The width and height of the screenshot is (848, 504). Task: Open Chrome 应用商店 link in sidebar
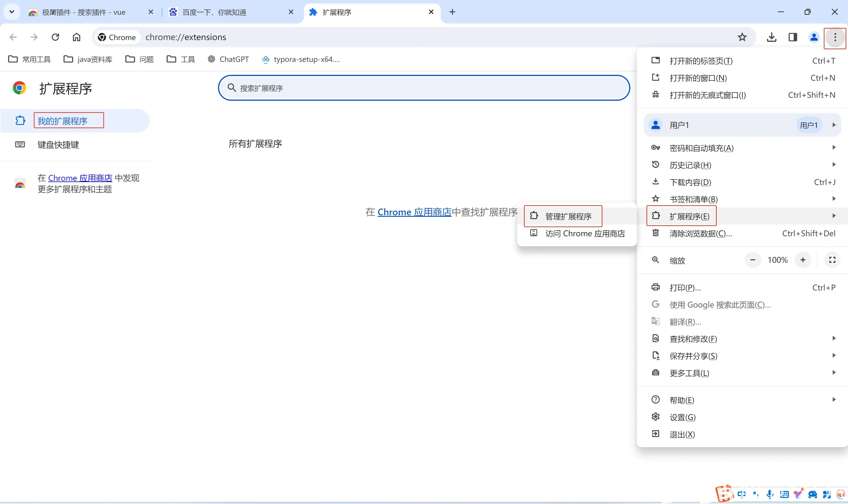(x=80, y=178)
